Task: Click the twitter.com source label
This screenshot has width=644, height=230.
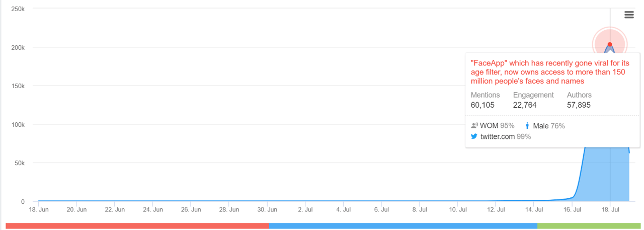Action: pos(498,136)
